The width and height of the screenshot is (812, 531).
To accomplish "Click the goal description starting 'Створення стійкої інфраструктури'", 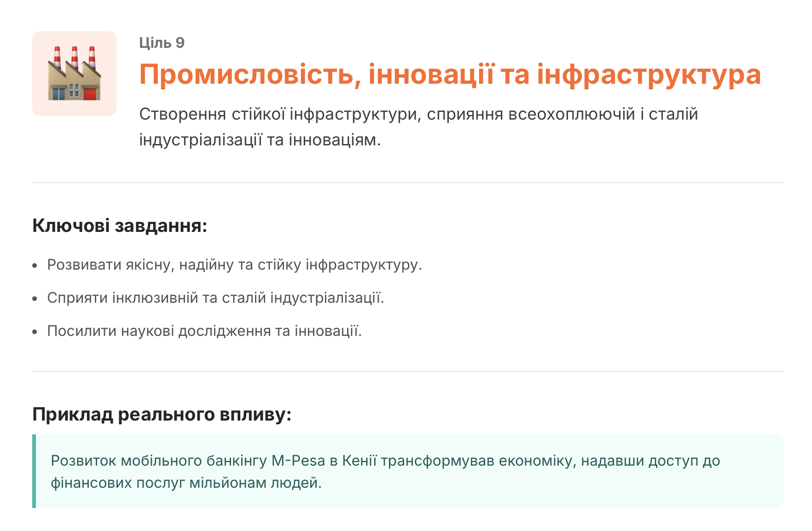I will coord(418,114).
